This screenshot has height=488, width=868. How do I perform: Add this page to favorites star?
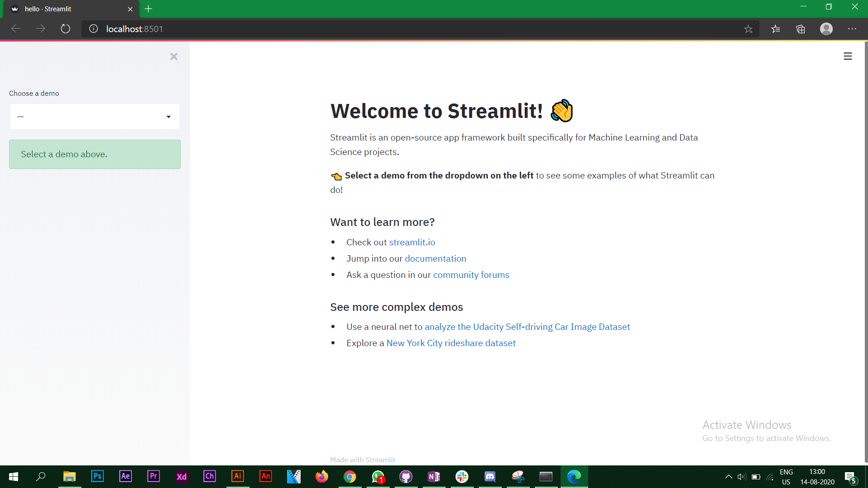[x=748, y=29]
